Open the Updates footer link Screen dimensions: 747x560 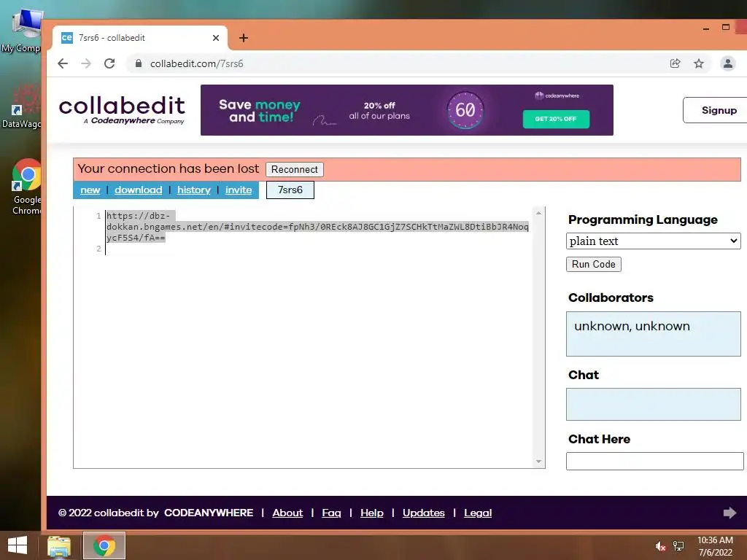tap(424, 513)
